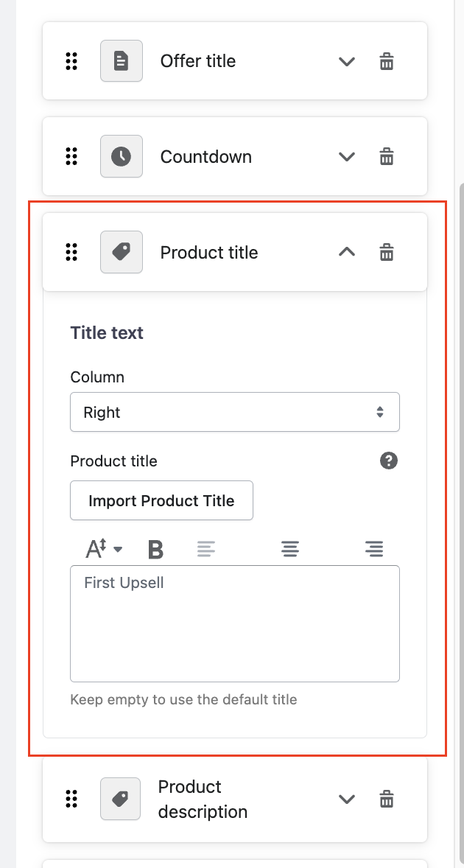Click the font size text tool
This screenshot has width=464, height=868.
coord(103,549)
